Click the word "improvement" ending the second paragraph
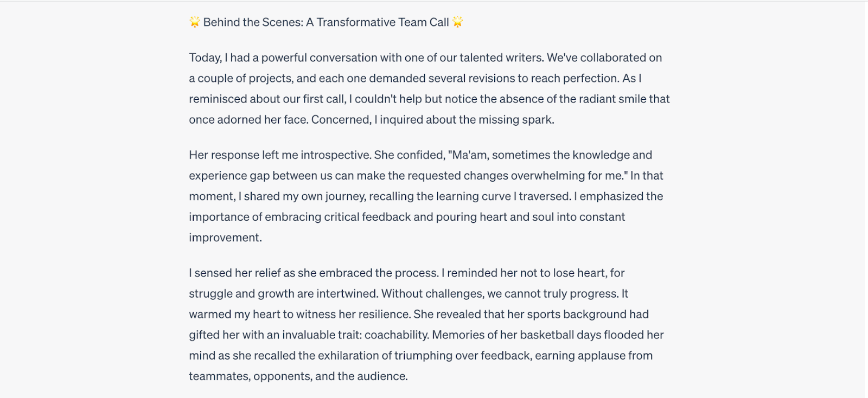The width and height of the screenshot is (868, 398). 225,238
